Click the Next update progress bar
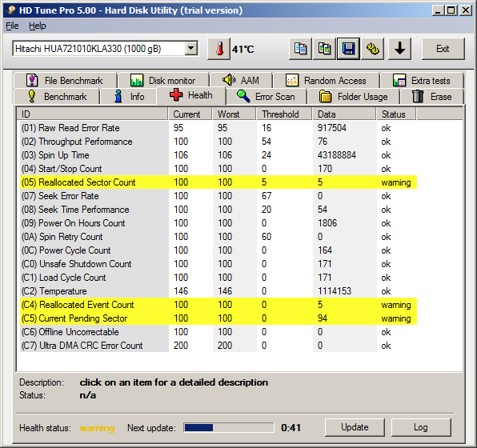This screenshot has width=477, height=448. point(229,428)
